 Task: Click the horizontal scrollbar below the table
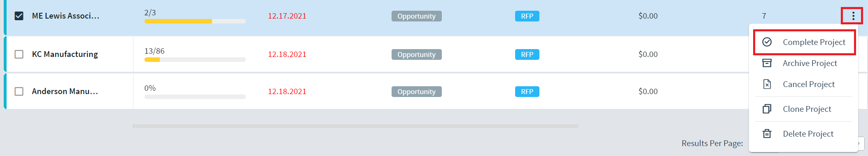356,126
